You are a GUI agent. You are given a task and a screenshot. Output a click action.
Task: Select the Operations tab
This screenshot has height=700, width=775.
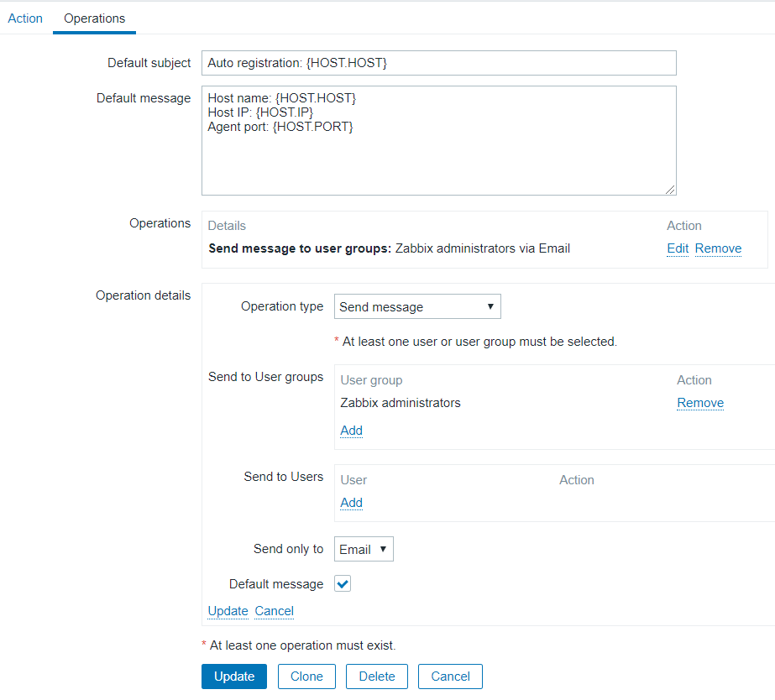tap(94, 18)
